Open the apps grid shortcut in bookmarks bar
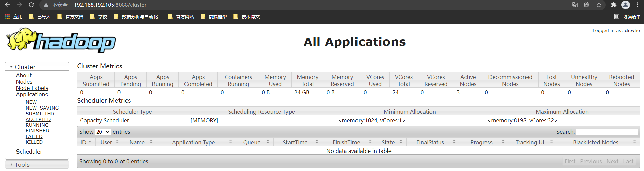 13,17
